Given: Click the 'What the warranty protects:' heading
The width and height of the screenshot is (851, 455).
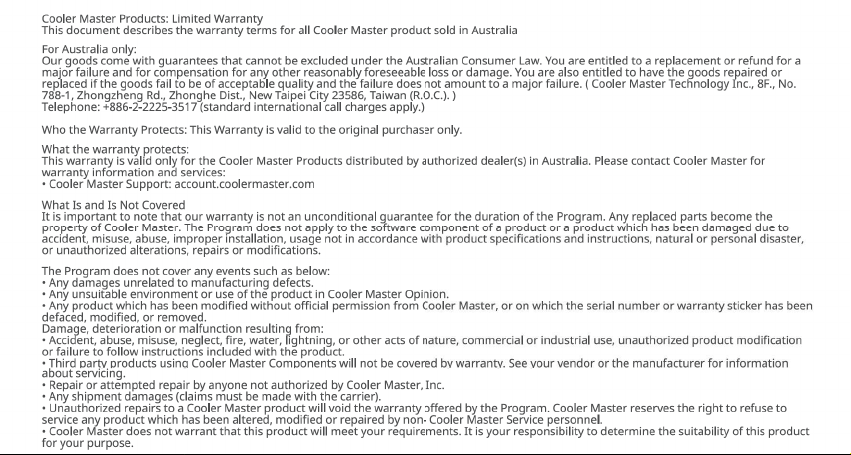Looking at the screenshot, I should click(x=116, y=149).
